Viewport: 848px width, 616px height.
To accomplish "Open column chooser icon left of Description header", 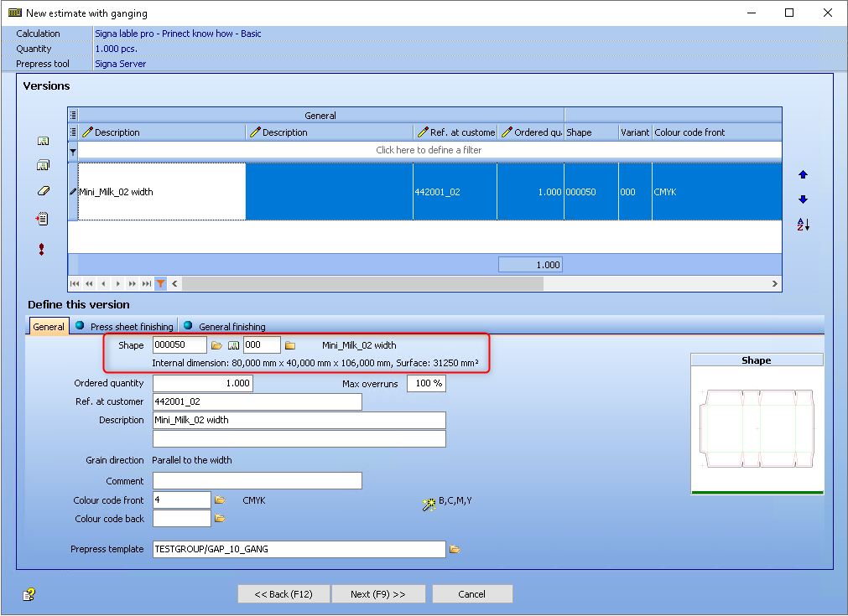I will [x=73, y=132].
